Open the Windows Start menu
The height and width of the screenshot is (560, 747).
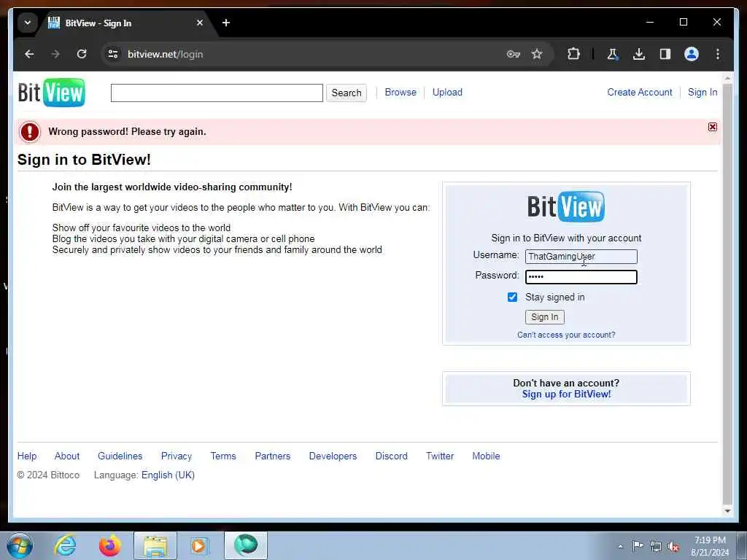(x=20, y=545)
